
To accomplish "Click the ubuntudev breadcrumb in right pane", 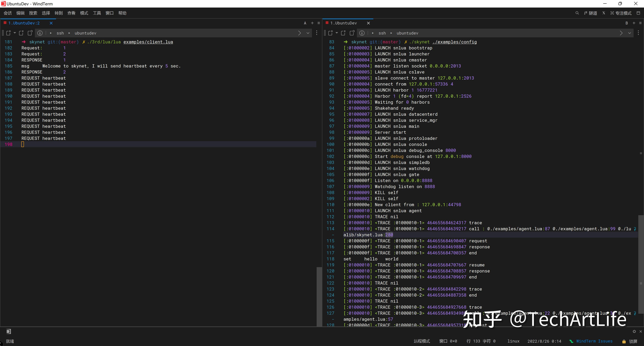I will [x=407, y=33].
